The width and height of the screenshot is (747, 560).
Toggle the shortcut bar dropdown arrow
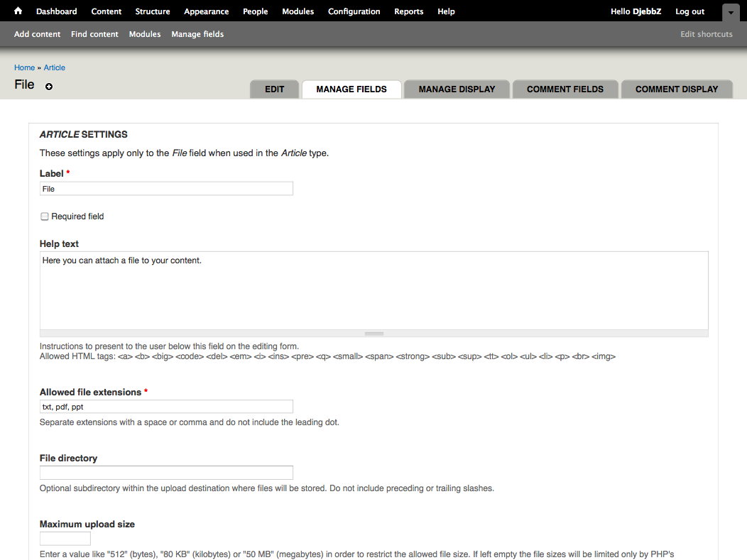pyautogui.click(x=731, y=12)
